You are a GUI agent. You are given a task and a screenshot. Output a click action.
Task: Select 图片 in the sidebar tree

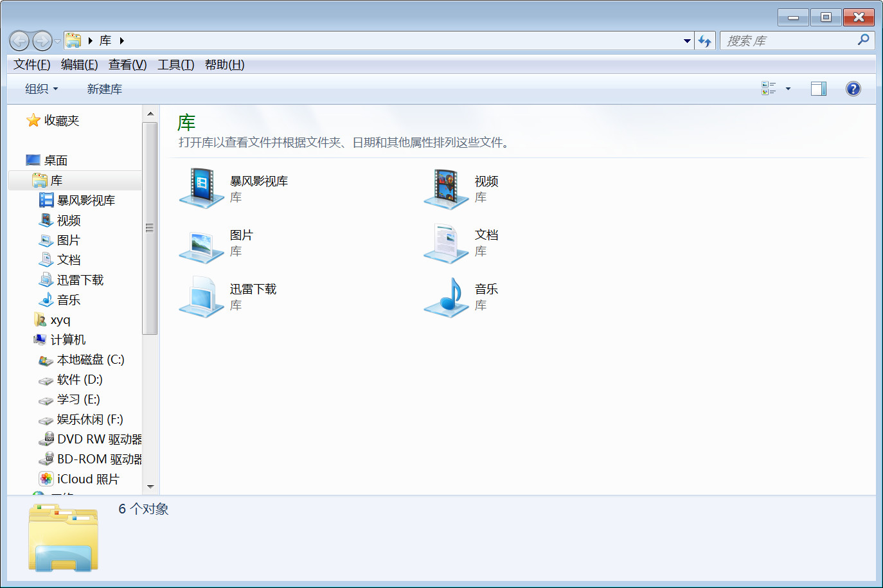(x=60, y=240)
